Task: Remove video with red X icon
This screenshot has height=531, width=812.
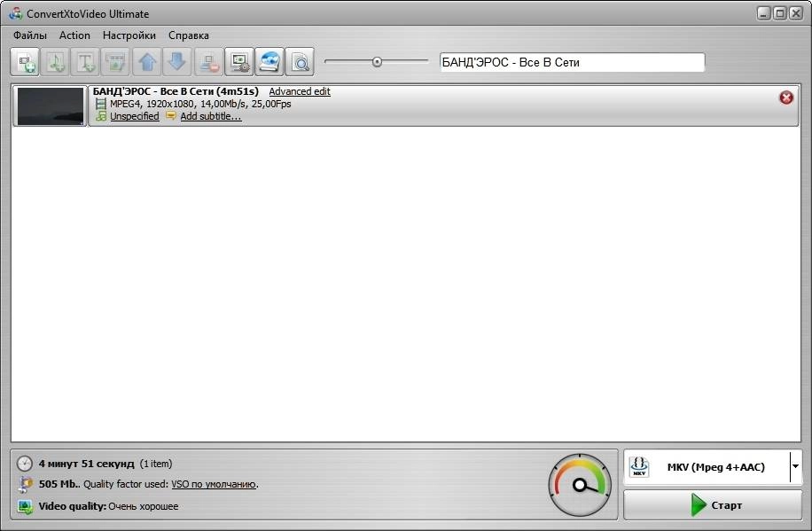Action: point(786,98)
